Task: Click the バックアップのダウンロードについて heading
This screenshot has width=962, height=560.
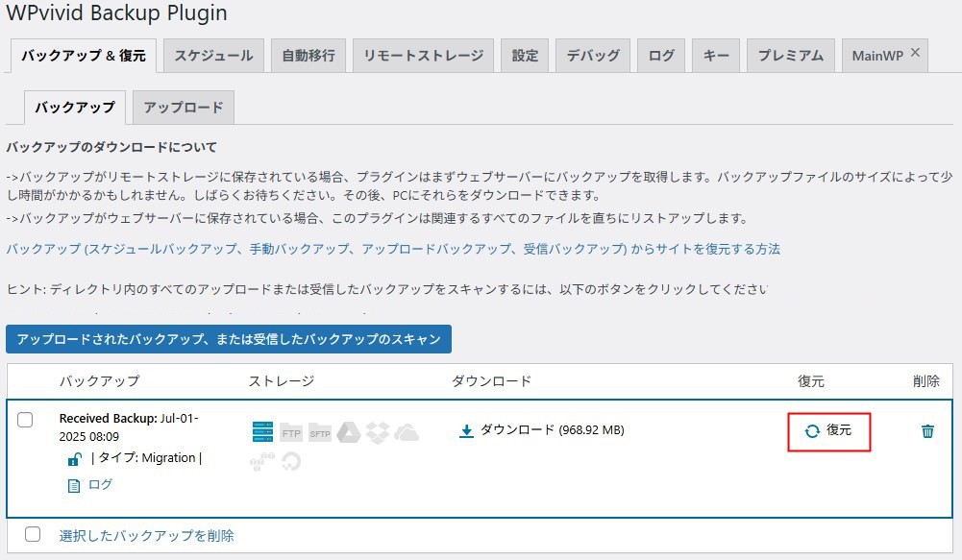Action: point(111,147)
